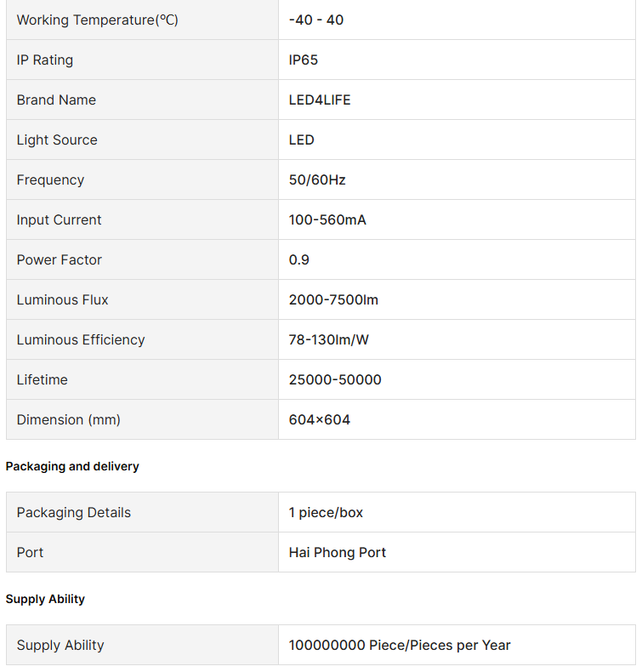Click the Packaging and delivery heading
Image resolution: width=642 pixels, height=672 pixels.
click(72, 466)
